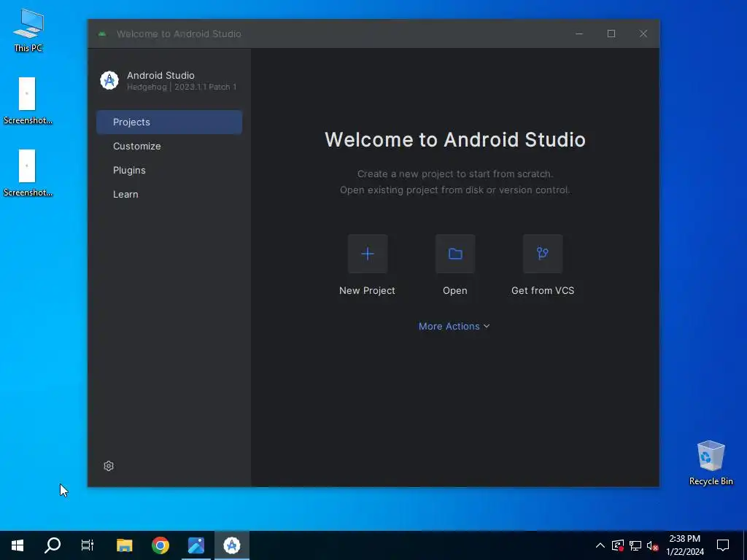Select the upper Screenshot file on desktop
Screen dimensions: 747x560
tap(28, 101)
